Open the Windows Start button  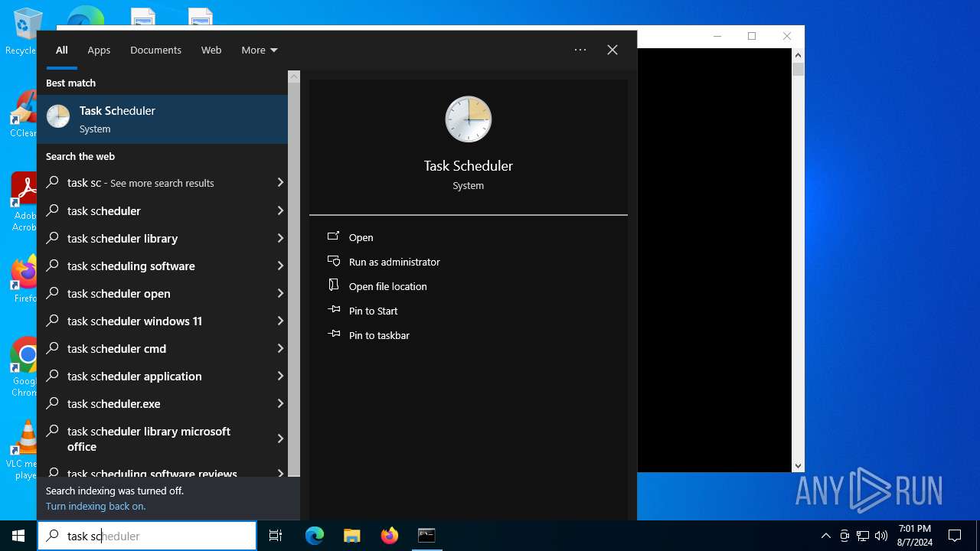tap(18, 536)
